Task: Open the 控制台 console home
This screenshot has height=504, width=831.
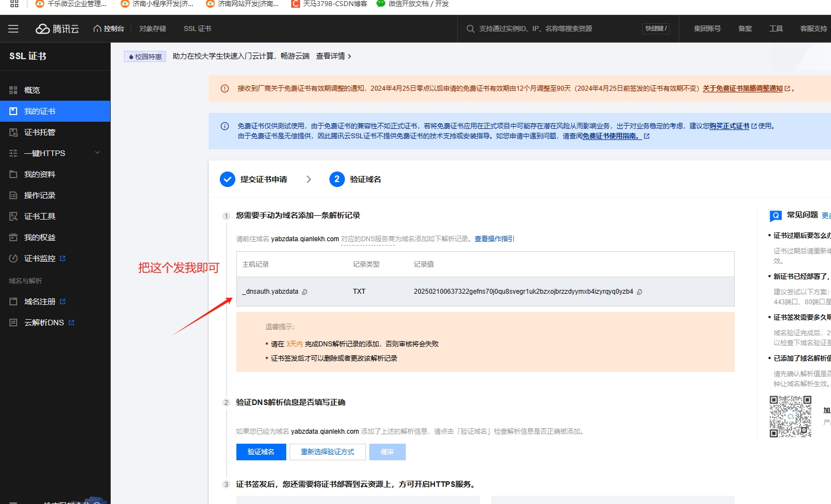Action: pyautogui.click(x=109, y=29)
